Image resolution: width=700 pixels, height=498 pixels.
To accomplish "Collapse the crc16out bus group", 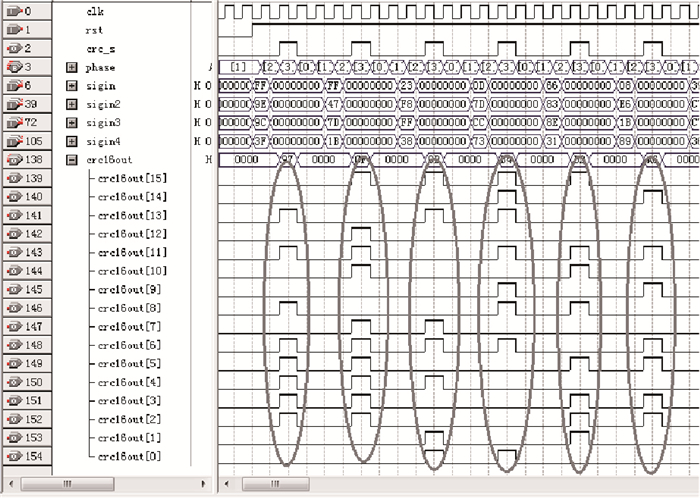I will (x=72, y=160).
